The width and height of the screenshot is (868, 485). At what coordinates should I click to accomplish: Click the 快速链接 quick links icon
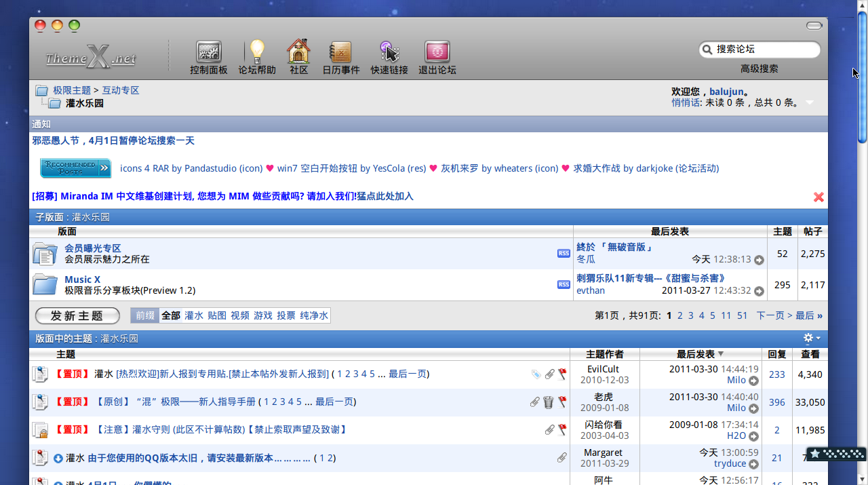(389, 53)
